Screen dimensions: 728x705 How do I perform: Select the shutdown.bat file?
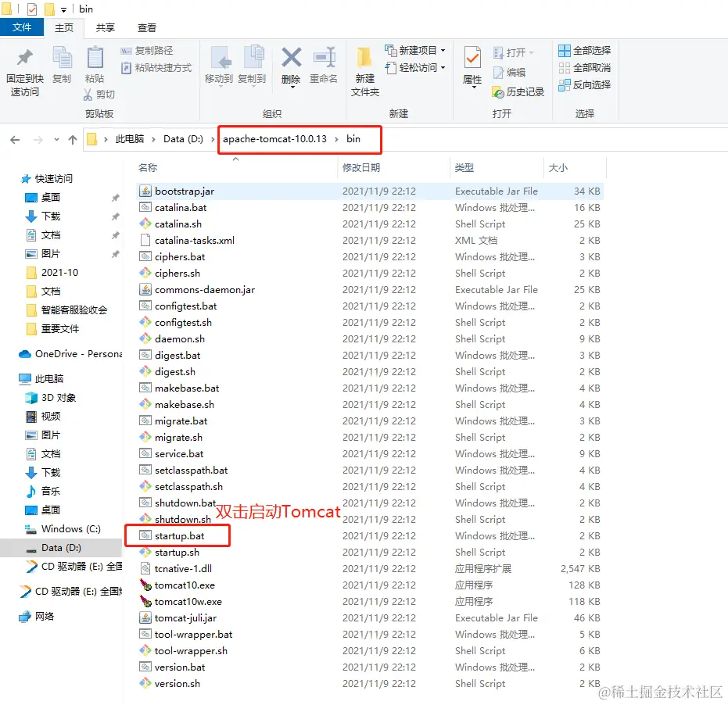pyautogui.click(x=370, y=503)
